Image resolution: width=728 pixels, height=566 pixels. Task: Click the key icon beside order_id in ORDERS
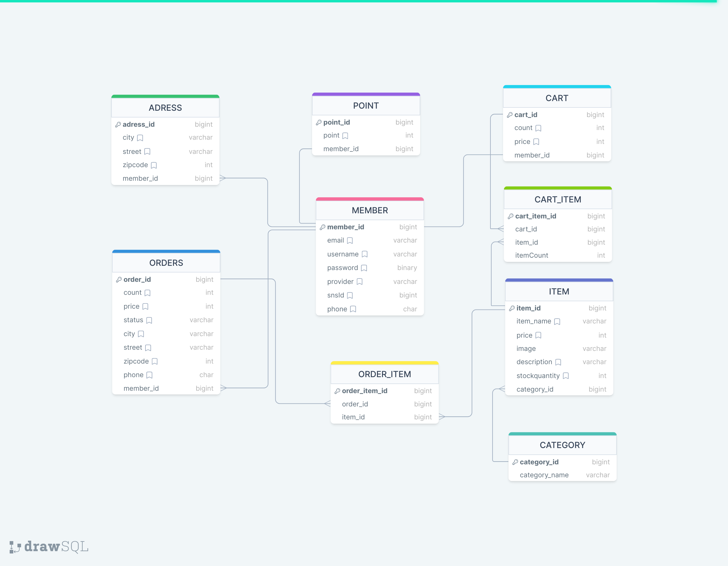(x=119, y=280)
